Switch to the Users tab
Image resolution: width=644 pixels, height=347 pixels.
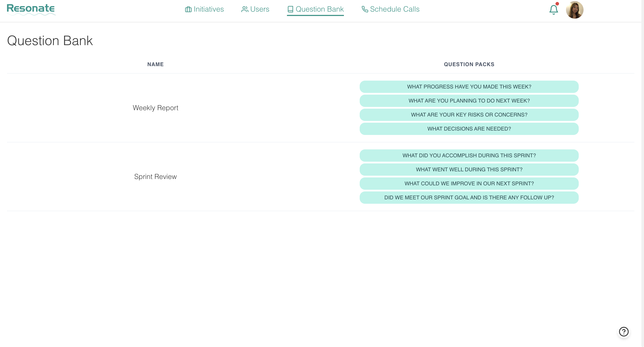point(260,9)
